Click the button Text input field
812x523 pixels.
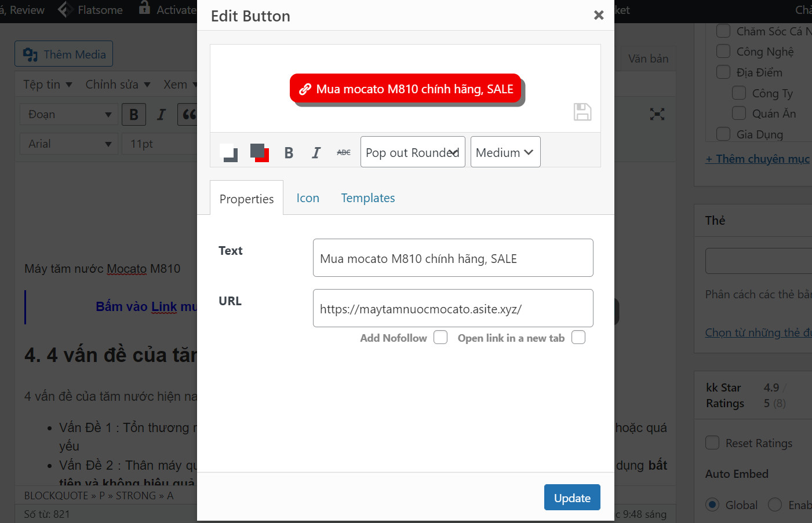453,258
